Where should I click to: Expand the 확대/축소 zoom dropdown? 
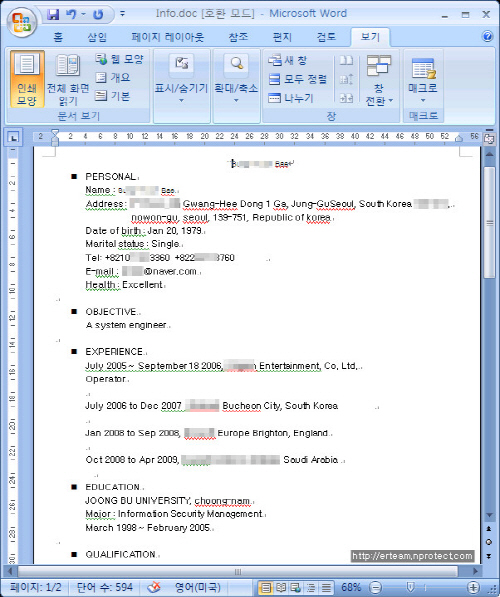click(x=236, y=79)
